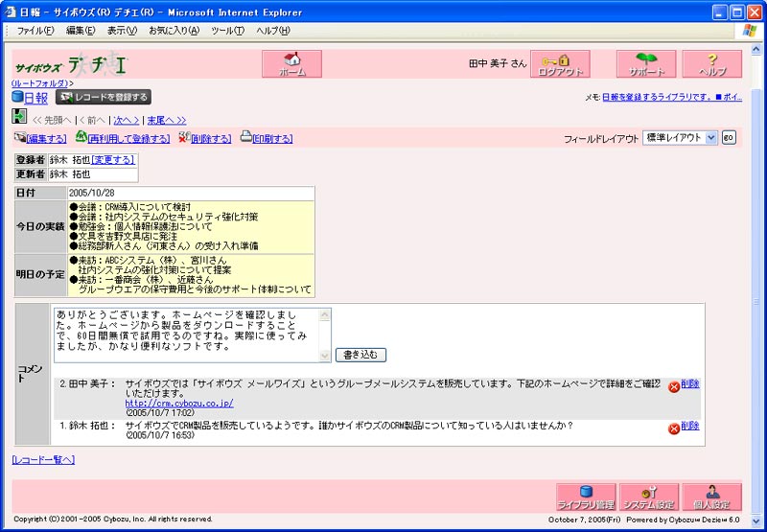
Task: Click the 明日の予定 field label
Action: point(40,275)
